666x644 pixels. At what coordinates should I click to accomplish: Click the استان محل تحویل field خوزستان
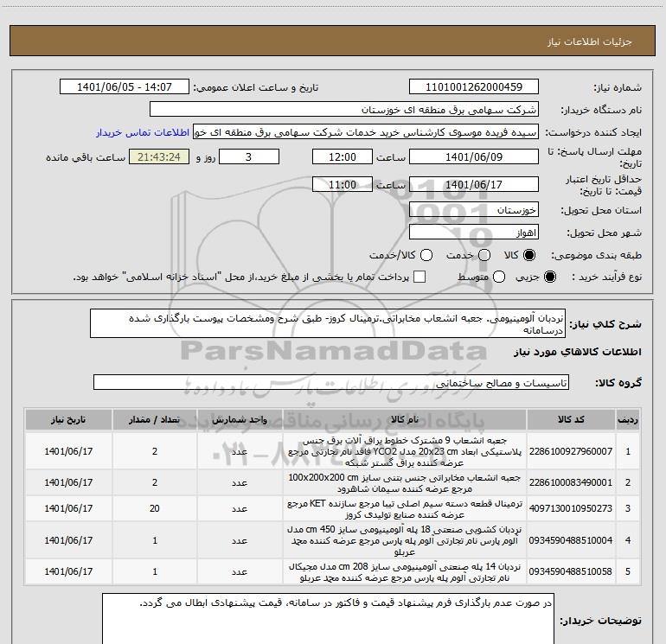[x=473, y=210]
